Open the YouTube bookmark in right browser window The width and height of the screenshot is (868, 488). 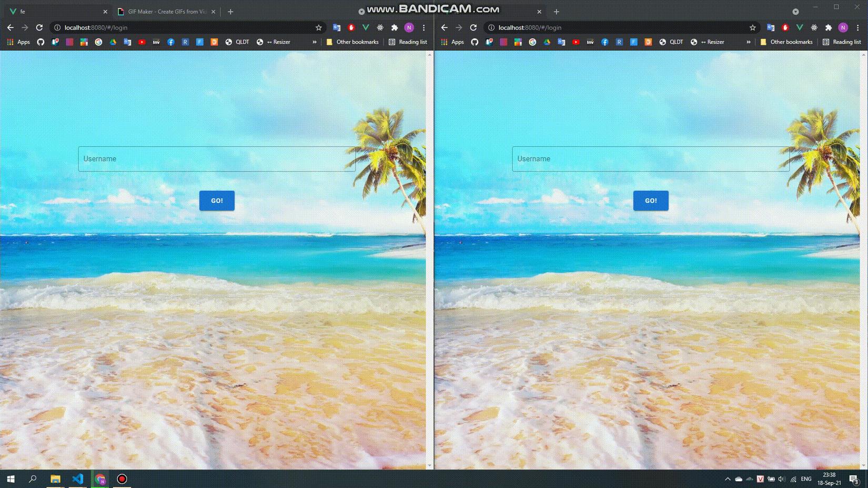pyautogui.click(x=576, y=42)
